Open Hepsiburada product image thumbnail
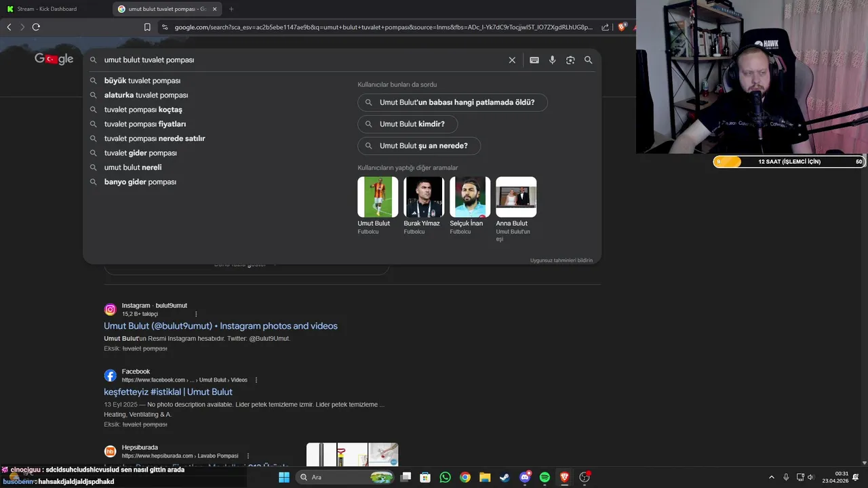 (353, 455)
